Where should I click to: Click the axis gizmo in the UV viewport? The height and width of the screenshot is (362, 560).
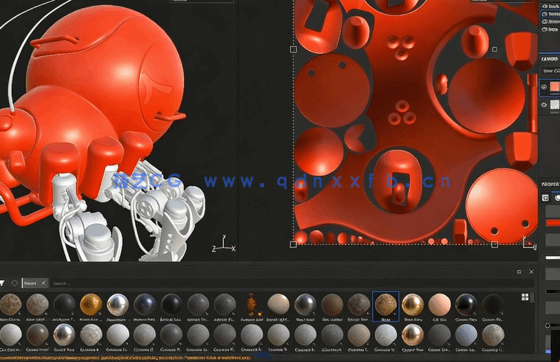pyautogui.click(x=529, y=242)
